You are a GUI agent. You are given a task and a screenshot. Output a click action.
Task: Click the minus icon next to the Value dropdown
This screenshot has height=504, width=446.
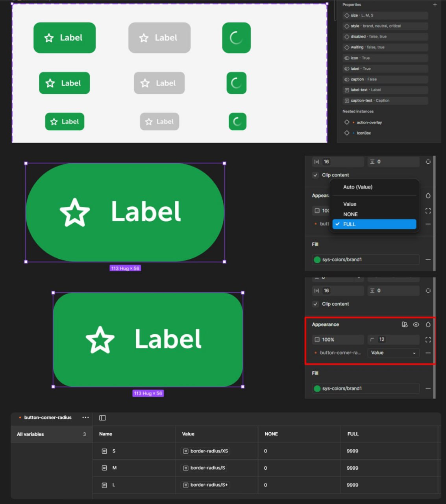point(428,353)
